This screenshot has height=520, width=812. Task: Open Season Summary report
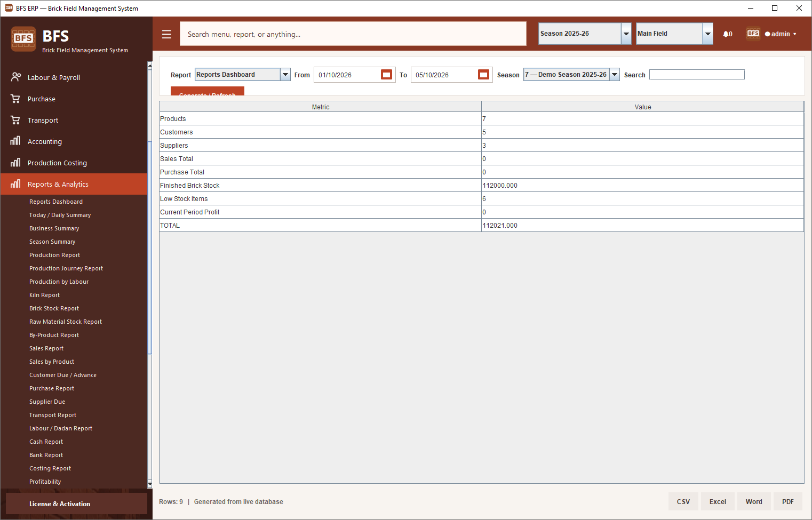(x=52, y=242)
